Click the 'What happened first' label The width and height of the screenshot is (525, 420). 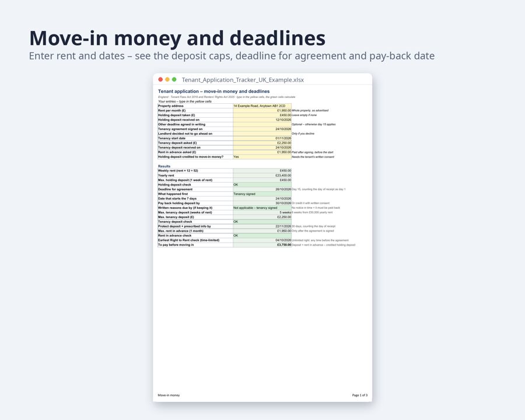(x=173, y=194)
